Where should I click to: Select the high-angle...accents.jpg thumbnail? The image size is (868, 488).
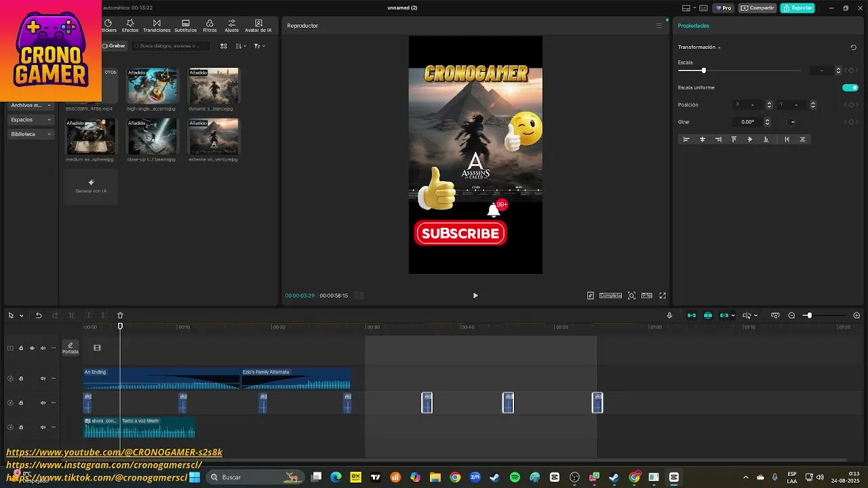151,85
